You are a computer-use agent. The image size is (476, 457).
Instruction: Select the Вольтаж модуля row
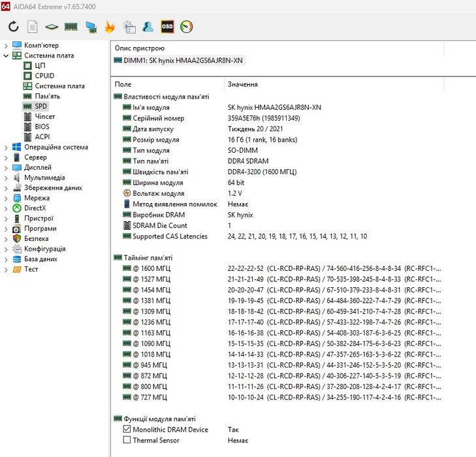277,193
